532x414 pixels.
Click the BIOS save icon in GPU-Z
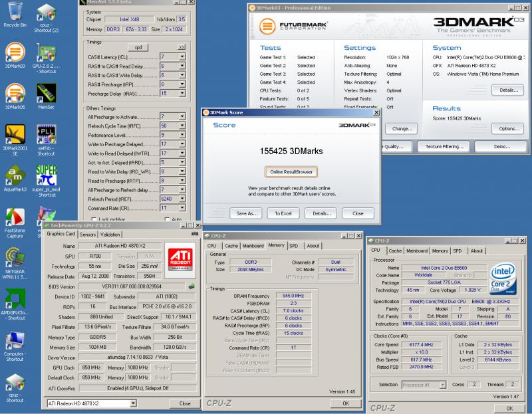192,286
